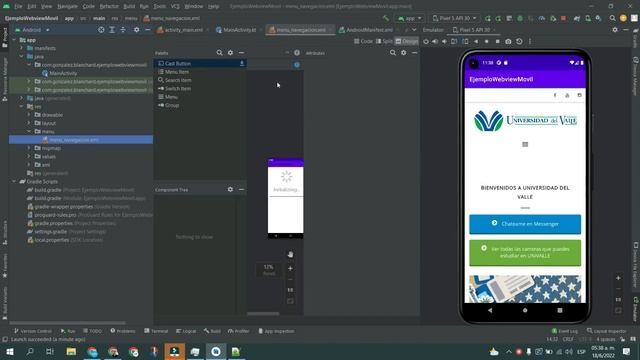Click the emulator snapshots clock icon

(519, 41)
